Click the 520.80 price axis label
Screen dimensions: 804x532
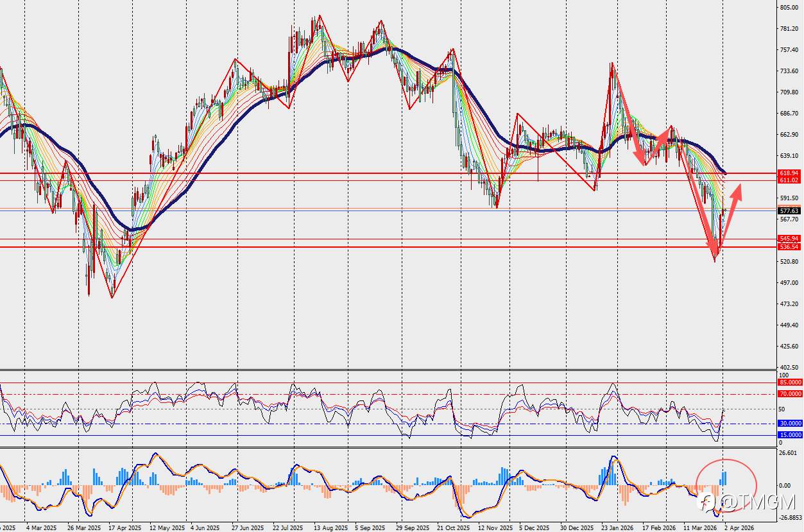[789, 262]
